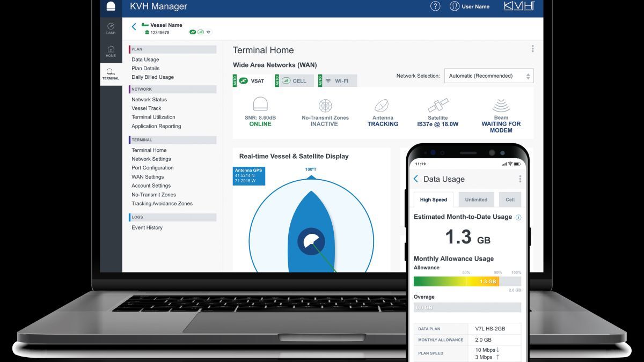Toggle AUTO mode on the WI-FI network
Viewport: 644px width, 362px height.
point(320,80)
